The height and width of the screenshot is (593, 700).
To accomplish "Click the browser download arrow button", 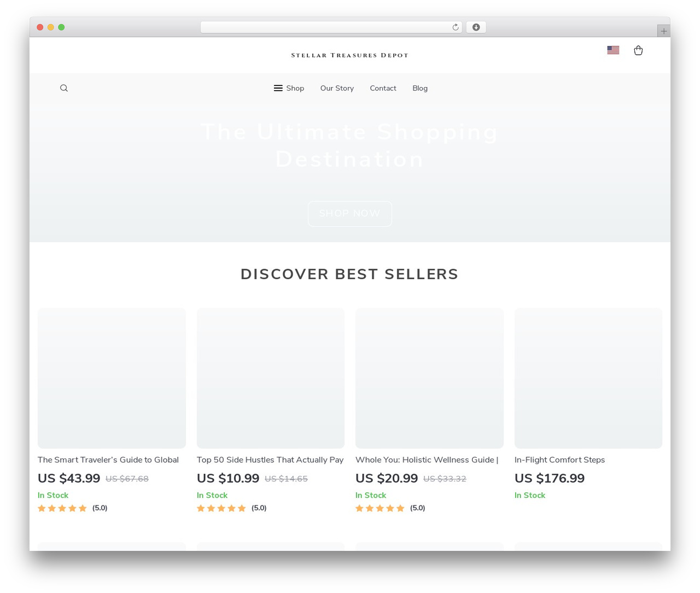I will [476, 27].
